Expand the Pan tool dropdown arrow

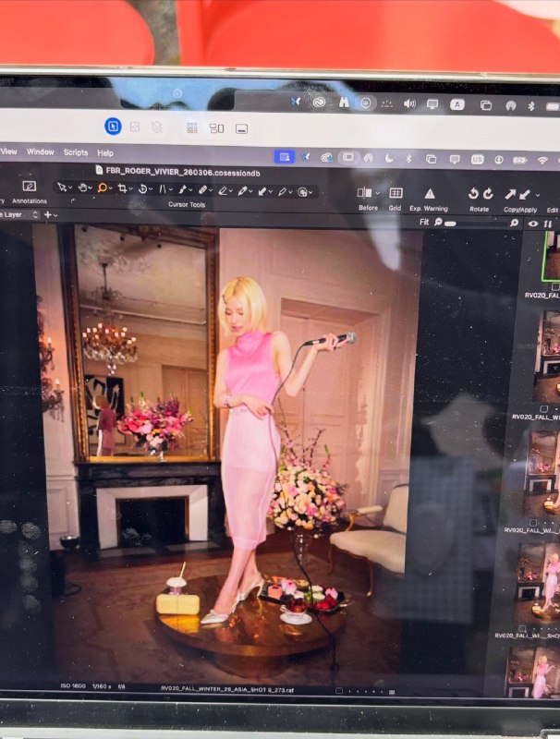[x=90, y=188]
